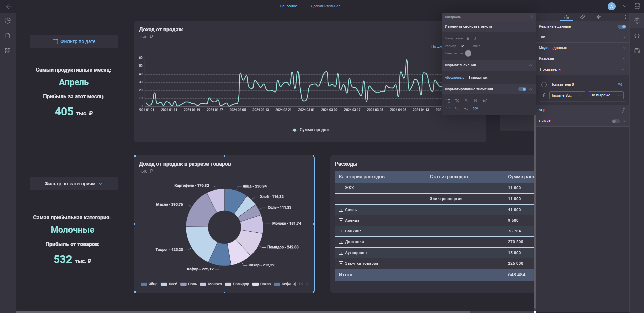Select the dollar currency format
The height and width of the screenshot is (313, 644).
click(466, 101)
